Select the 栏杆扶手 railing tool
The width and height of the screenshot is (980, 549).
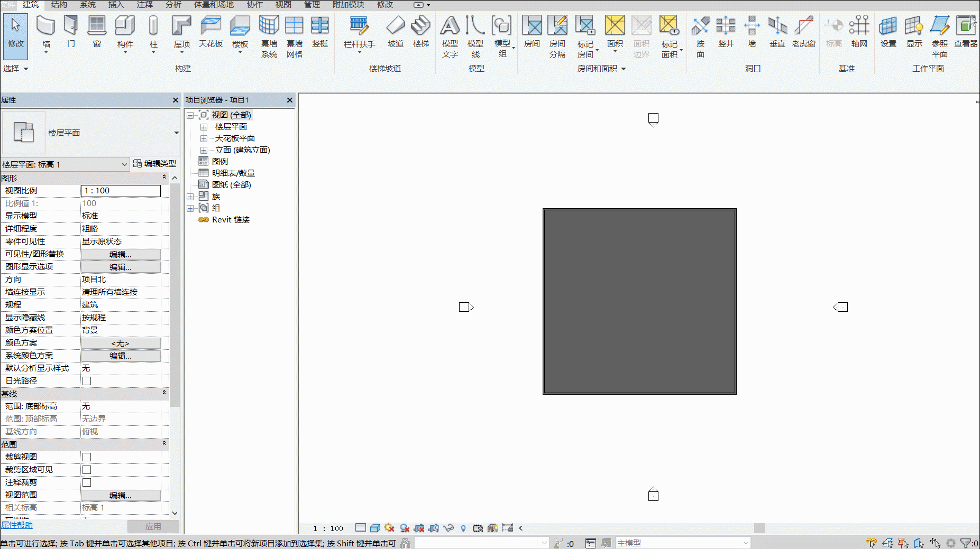click(359, 33)
